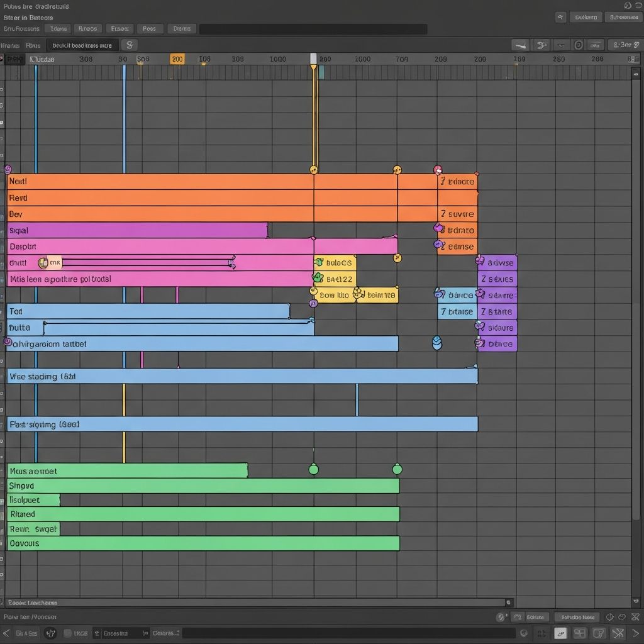Open the Odurres dropdown at the bottom
Image resolution: width=644 pixels, height=644 pixels.
point(165,633)
